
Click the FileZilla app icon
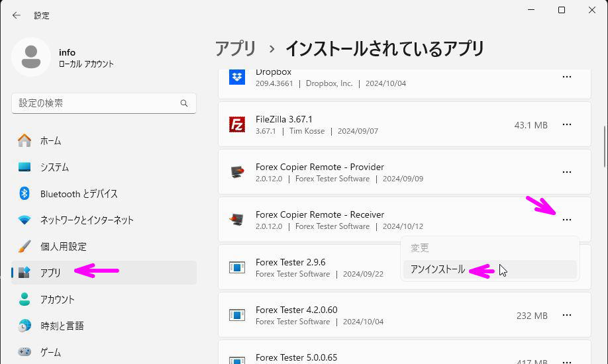[237, 124]
